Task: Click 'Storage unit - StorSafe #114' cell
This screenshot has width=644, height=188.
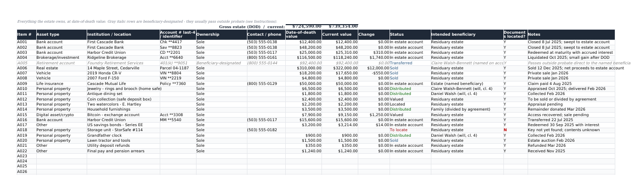Action: tap(123, 130)
